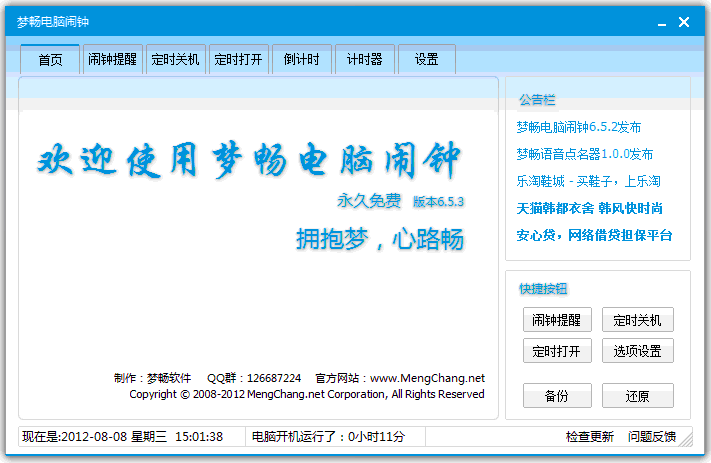Open the 闹钟提醒 tab
The width and height of the screenshot is (711, 463).
click(112, 59)
